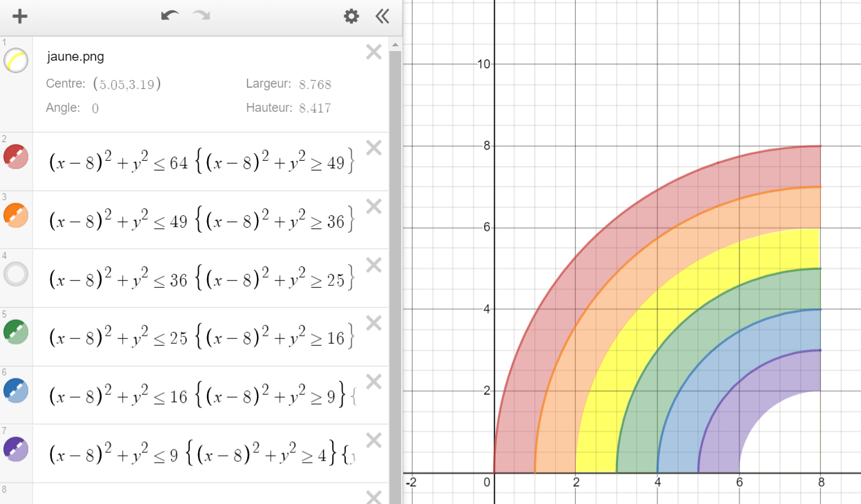Redo the last undone action

pyautogui.click(x=201, y=16)
